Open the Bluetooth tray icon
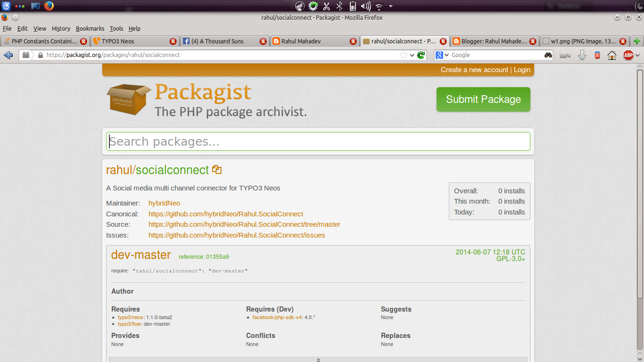This screenshot has height=362, width=644. (x=339, y=6)
